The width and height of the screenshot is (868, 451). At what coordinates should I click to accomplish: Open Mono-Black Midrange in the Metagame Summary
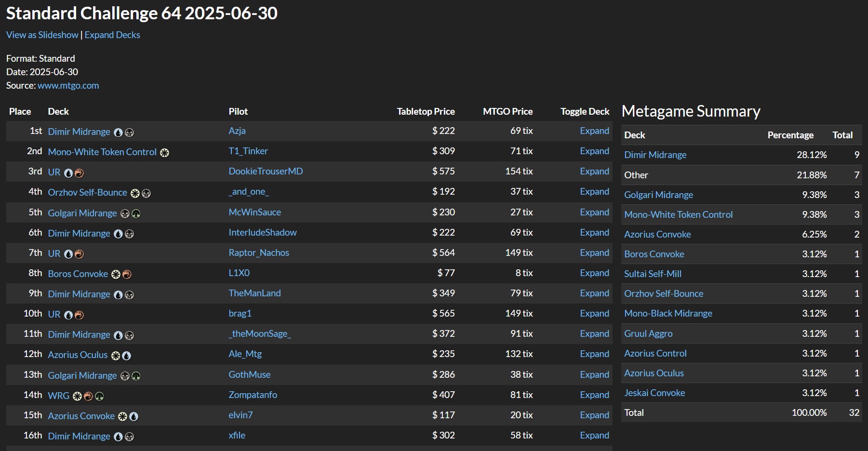click(x=668, y=314)
